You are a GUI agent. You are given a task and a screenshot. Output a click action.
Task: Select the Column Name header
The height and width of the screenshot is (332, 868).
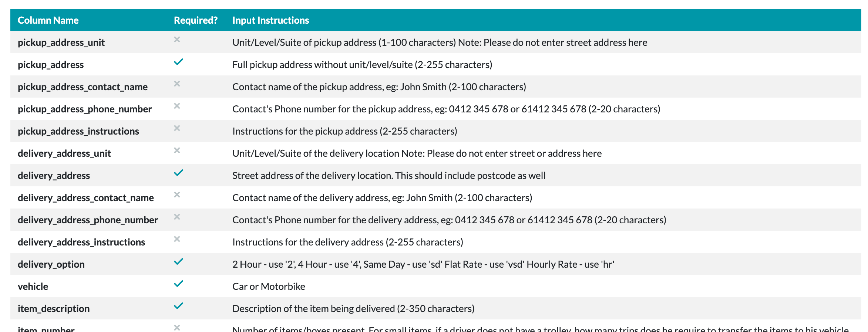48,20
